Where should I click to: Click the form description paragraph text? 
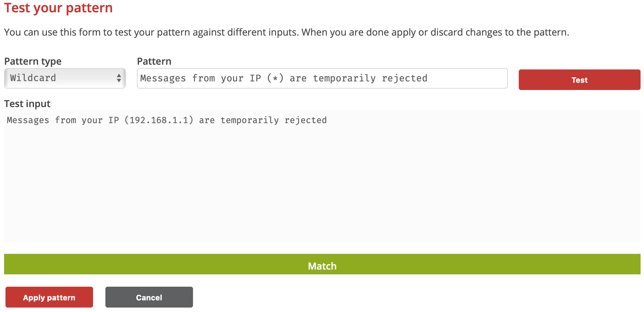pos(286,32)
